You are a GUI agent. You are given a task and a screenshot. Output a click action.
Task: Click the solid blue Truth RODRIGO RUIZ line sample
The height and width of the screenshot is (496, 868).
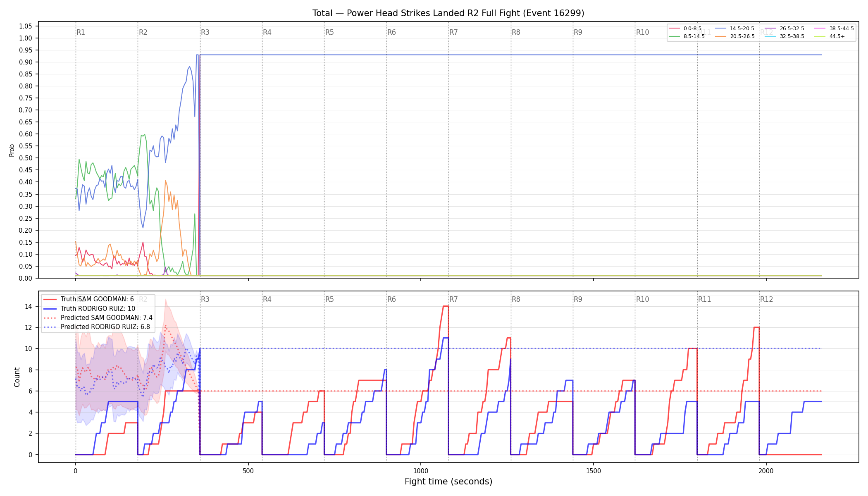(x=50, y=308)
